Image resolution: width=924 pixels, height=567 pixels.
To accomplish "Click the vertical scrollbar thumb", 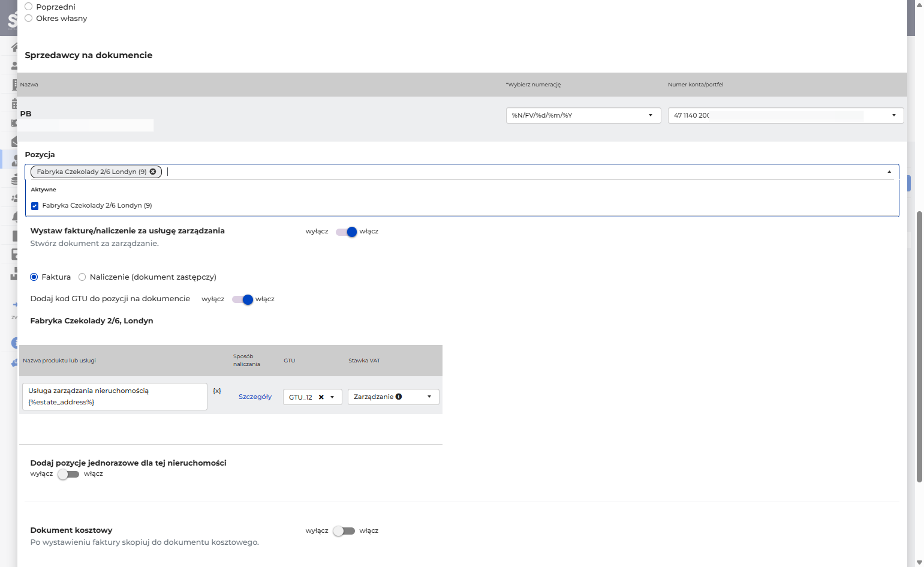I will click(919, 346).
